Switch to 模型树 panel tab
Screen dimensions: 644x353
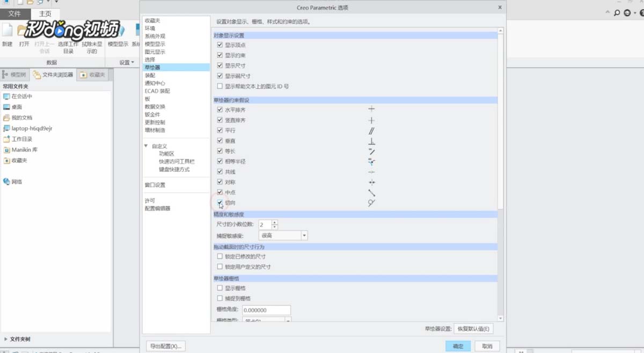pos(15,75)
